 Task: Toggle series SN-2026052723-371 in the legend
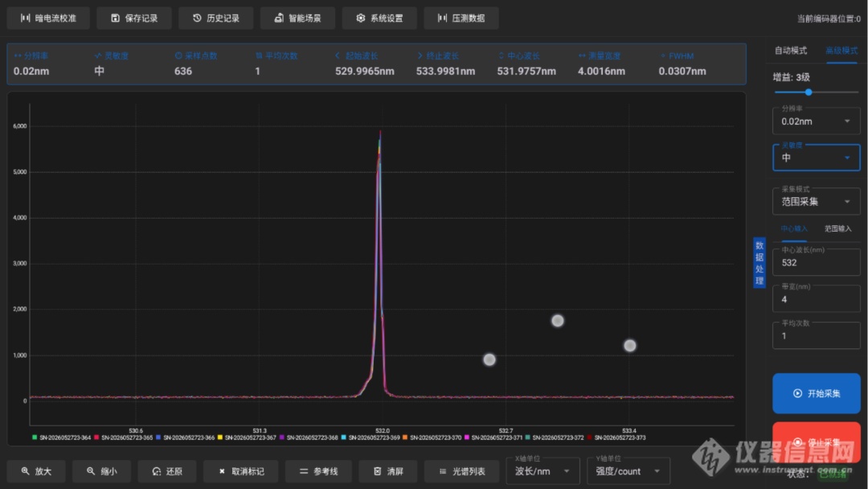[x=493, y=438]
